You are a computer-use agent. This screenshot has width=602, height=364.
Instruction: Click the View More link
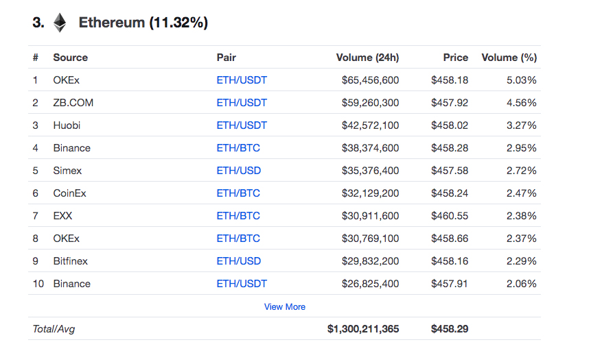pos(284,307)
